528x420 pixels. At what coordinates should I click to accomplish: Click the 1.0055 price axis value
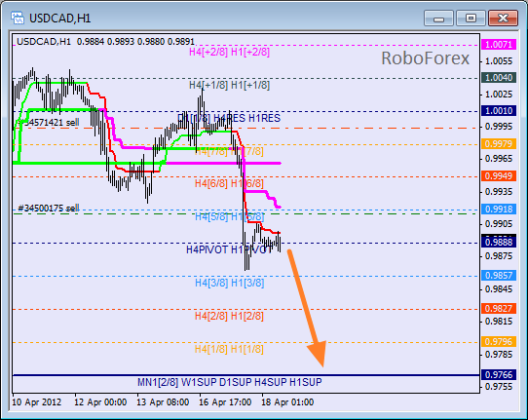click(x=499, y=61)
